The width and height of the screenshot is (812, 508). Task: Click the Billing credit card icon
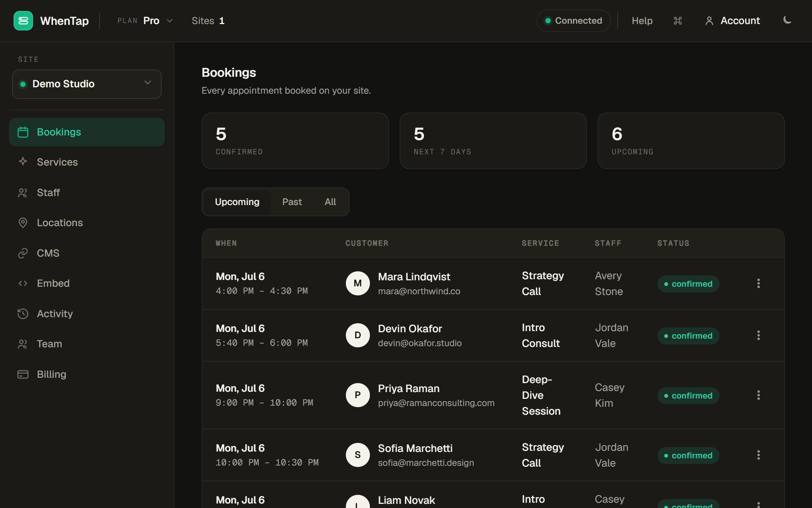coord(23,374)
